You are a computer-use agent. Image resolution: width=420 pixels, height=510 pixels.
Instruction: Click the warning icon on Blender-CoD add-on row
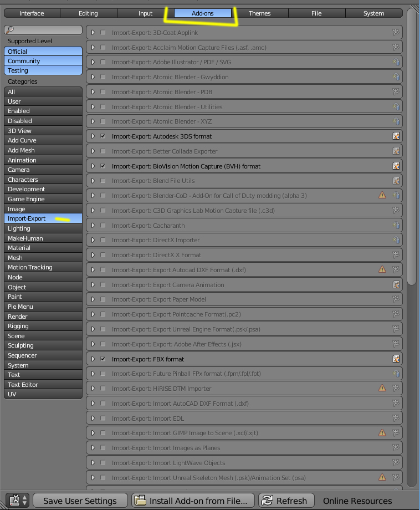coord(382,196)
